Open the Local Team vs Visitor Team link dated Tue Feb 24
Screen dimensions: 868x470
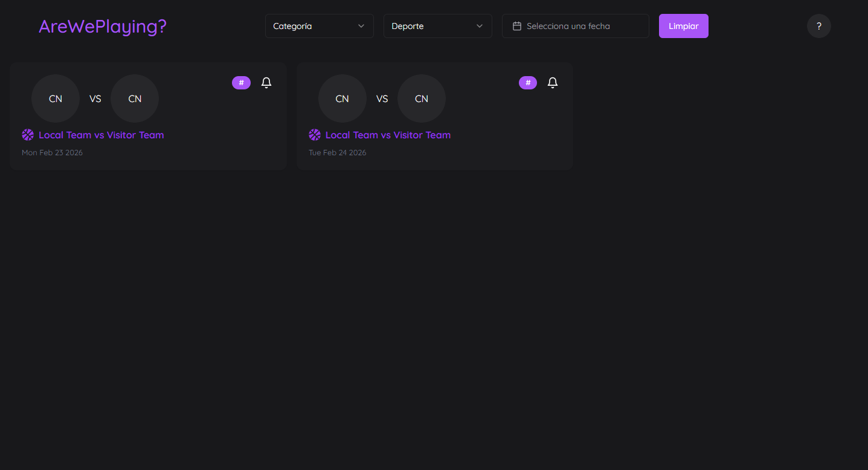click(388, 135)
